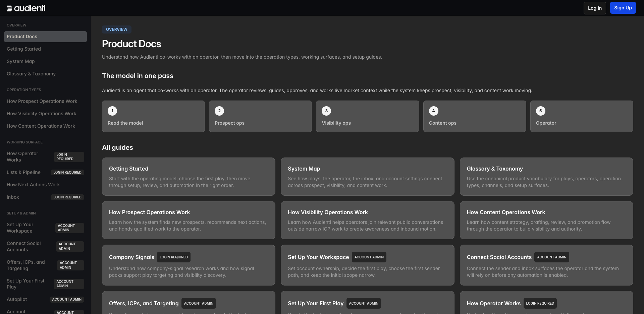Viewport: 644px width, 314px height.
Task: Open How Prospect Operations Work guide card
Action: [x=189, y=220]
